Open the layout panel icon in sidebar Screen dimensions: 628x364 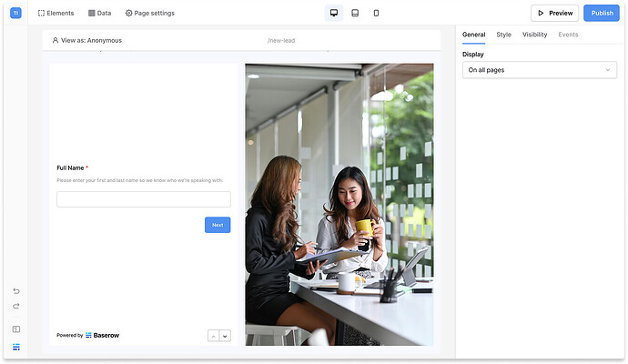click(15, 329)
